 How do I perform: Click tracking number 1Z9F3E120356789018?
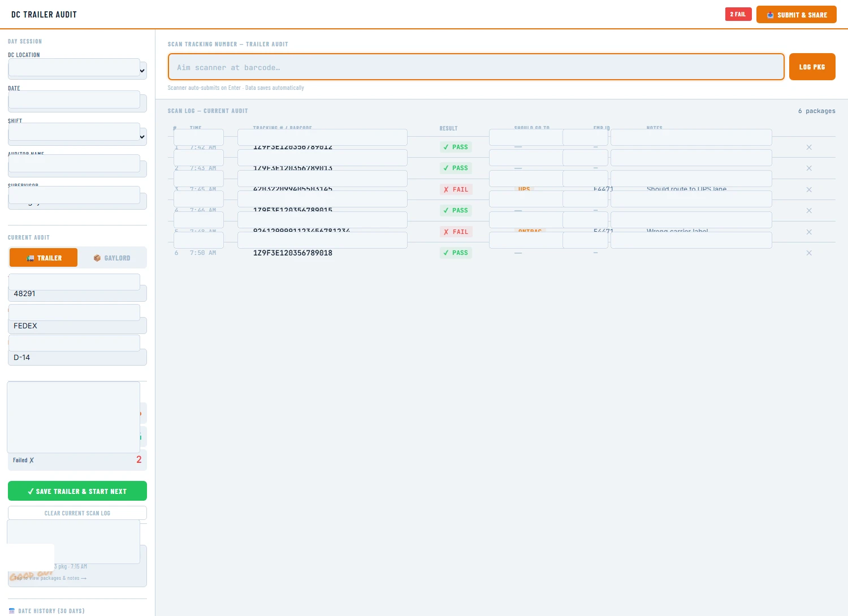[x=293, y=253]
